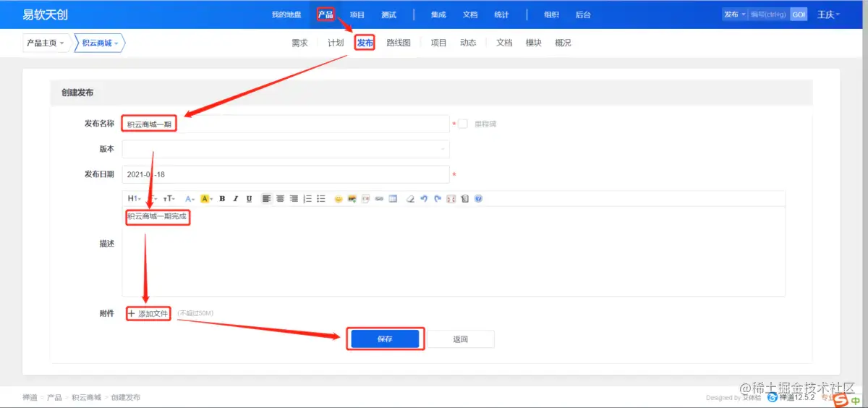Open 测试 in top navigation
Viewport: 868px width, 408px height.
click(389, 14)
